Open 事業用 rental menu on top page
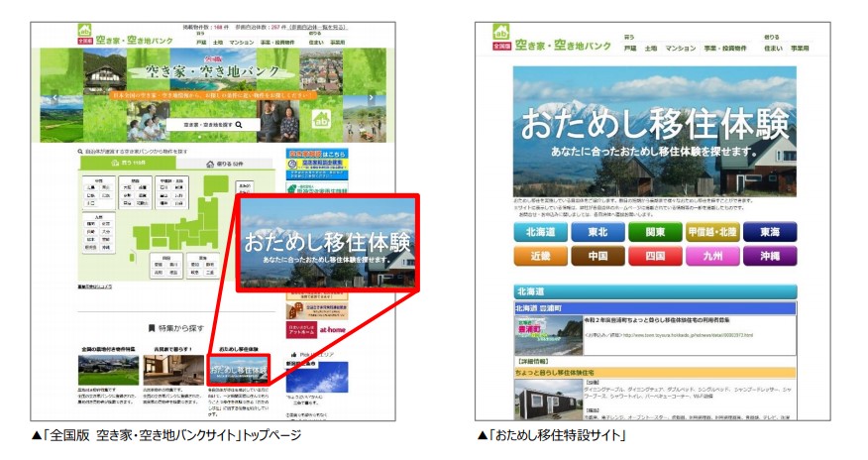Image resolution: width=868 pixels, height=460 pixels. point(338,43)
